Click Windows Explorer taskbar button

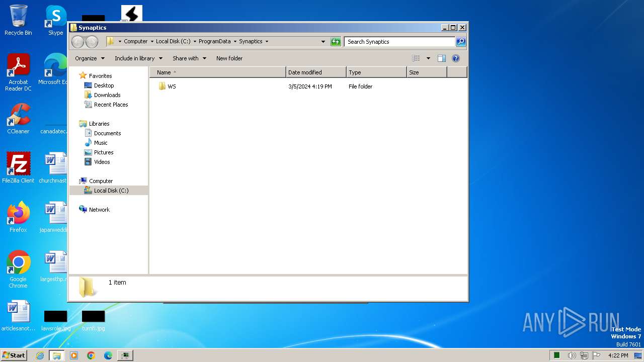coord(57,355)
